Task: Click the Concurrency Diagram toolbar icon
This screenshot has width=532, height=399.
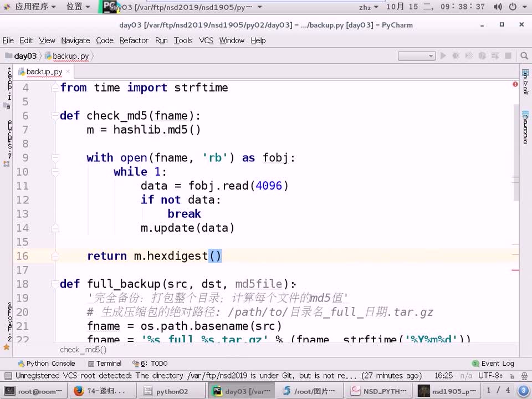Action: click(495, 55)
